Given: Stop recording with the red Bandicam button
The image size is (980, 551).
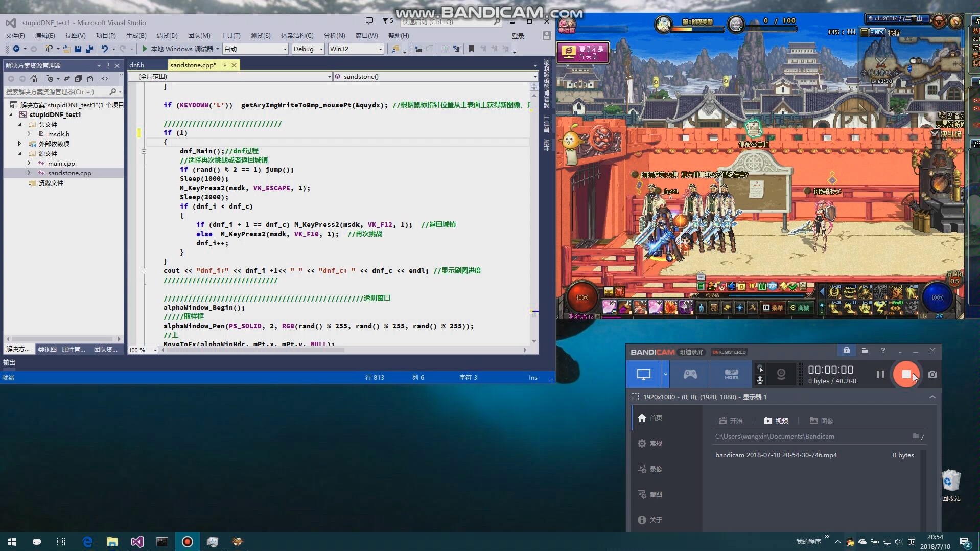Looking at the screenshot, I should 906,374.
